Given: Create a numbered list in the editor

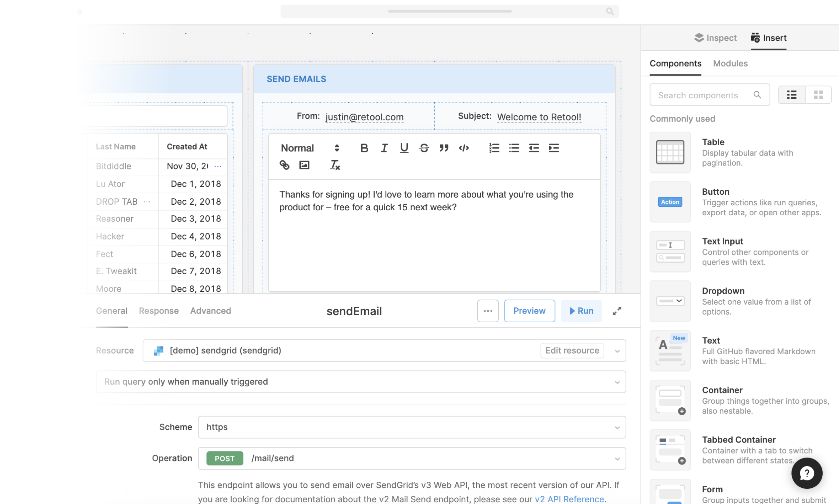Looking at the screenshot, I should point(494,148).
